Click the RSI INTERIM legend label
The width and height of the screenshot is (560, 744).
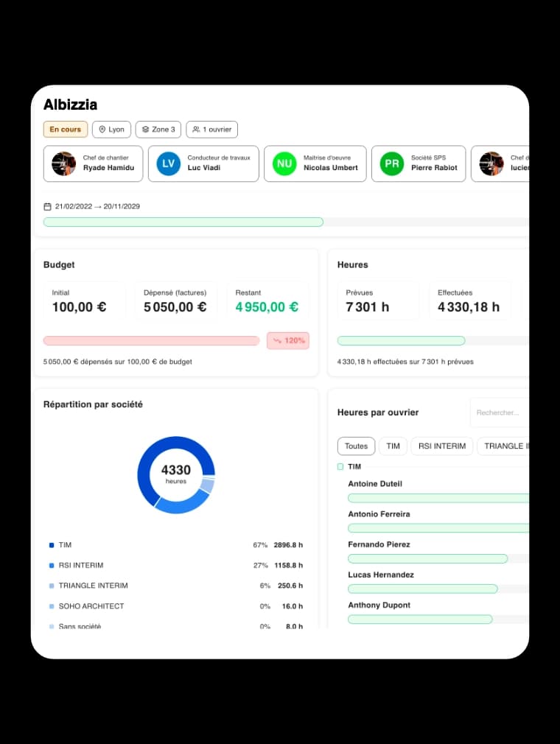[80, 566]
